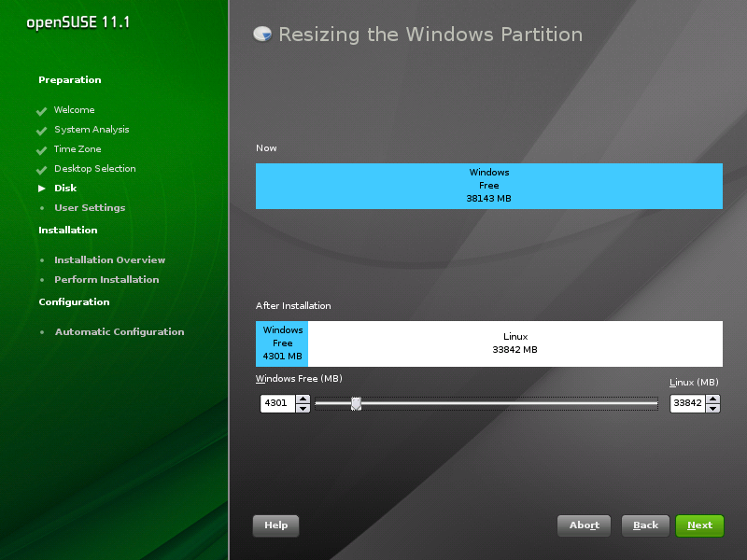747x560 pixels.
Task: Select the Automatic Configuration step
Action: [120, 332]
